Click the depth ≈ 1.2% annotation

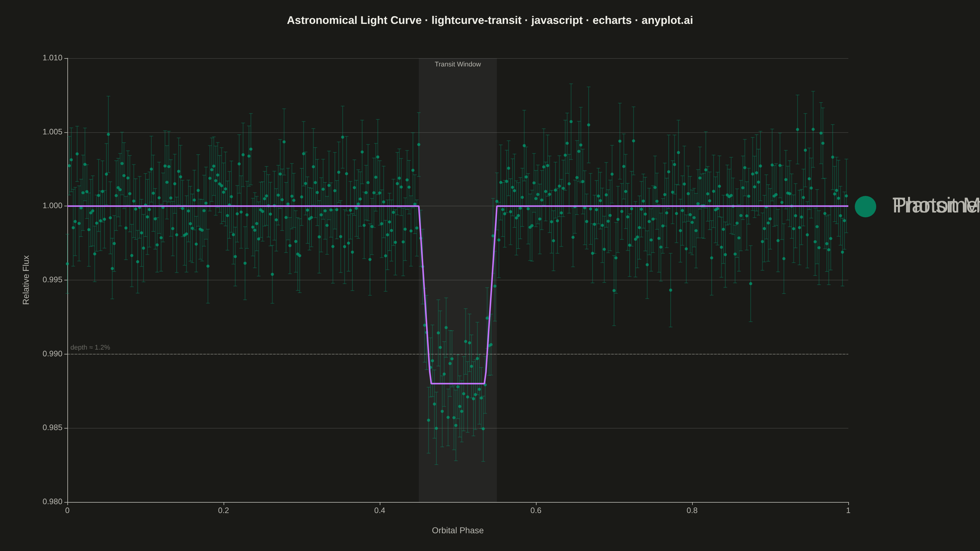point(90,347)
